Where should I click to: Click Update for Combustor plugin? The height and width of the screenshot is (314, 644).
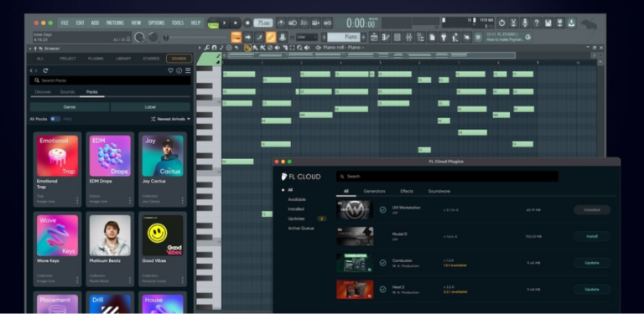592,263
